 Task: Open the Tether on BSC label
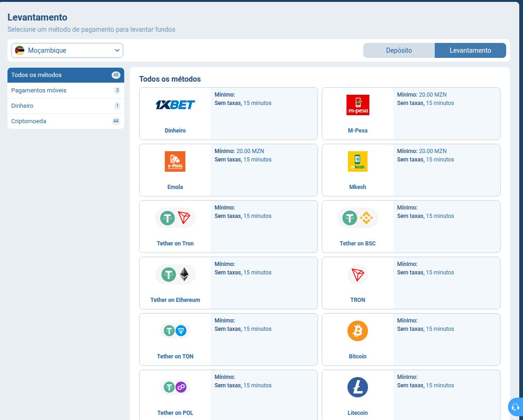tap(358, 243)
